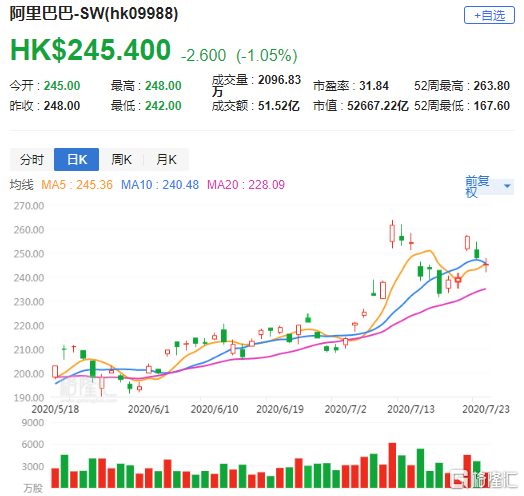Click the dropdown arrow beside 前复权
The image size is (524, 496).
click(507, 186)
